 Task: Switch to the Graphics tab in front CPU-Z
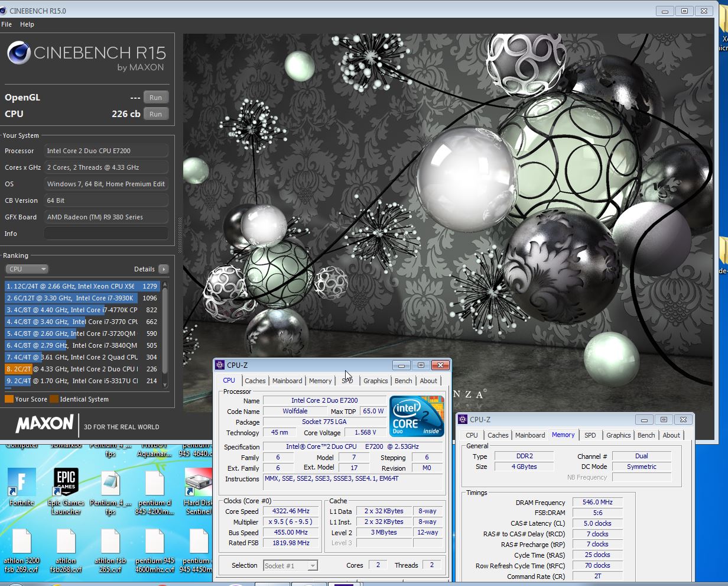376,381
